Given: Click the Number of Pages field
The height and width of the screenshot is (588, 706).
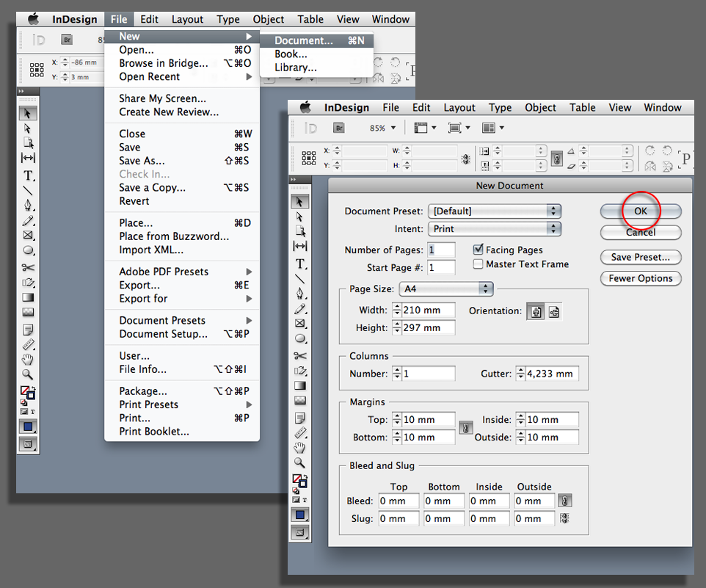Looking at the screenshot, I should click(x=441, y=250).
